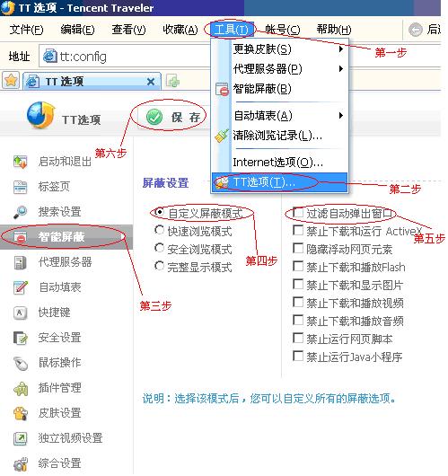Viewport: 448px width, 476px height.
Task: Open 搜索设置 magnifier icon in sidebar
Action: 21,212
